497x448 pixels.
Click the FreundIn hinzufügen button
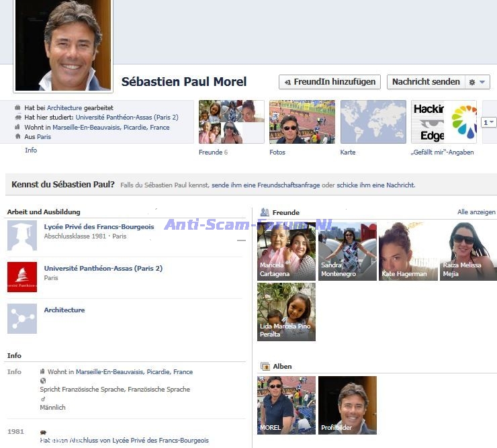coord(329,82)
